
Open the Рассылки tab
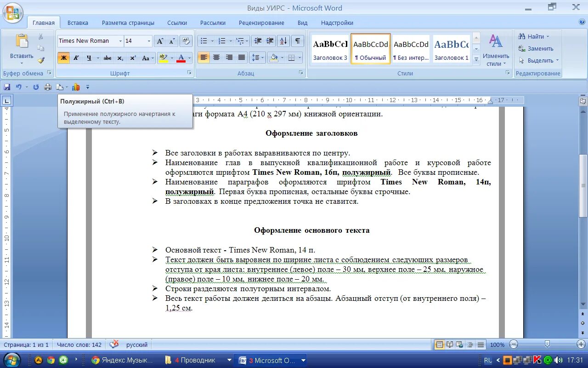tap(213, 23)
